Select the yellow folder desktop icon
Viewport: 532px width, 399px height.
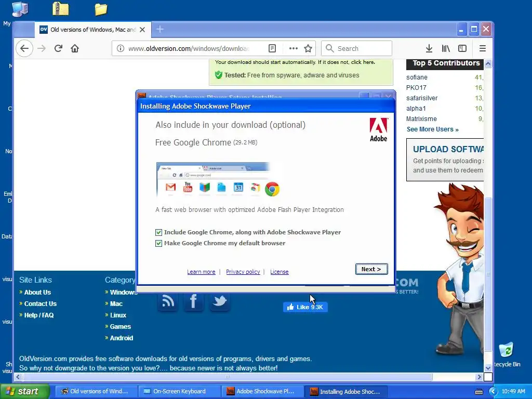tap(101, 9)
